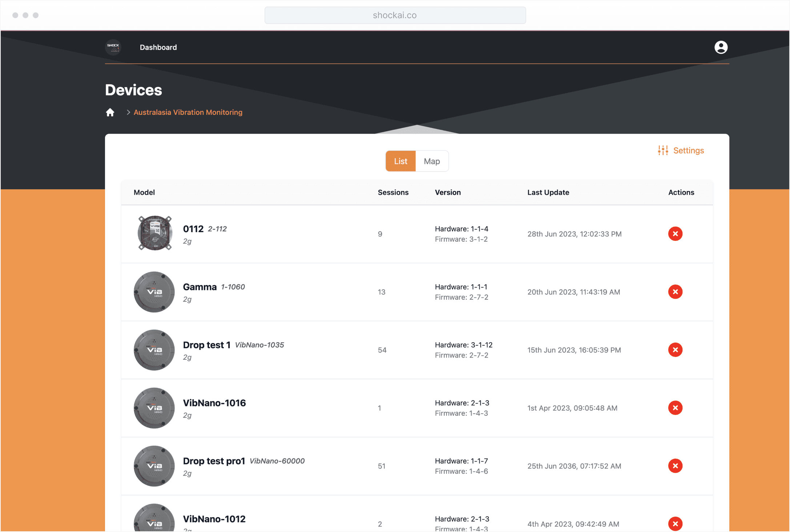The width and height of the screenshot is (790, 532).
Task: Open the Gamma device name
Action: click(199, 287)
